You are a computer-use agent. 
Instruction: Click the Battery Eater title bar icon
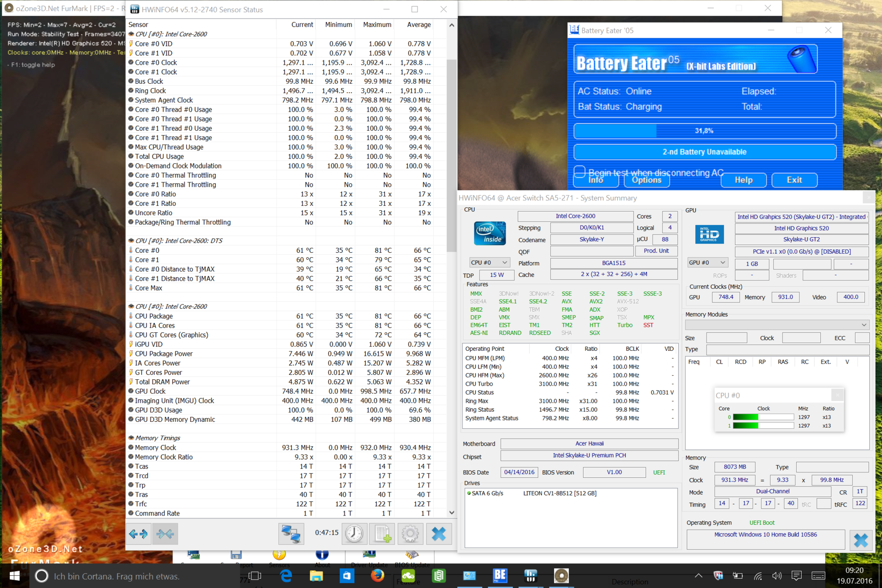[x=574, y=30]
